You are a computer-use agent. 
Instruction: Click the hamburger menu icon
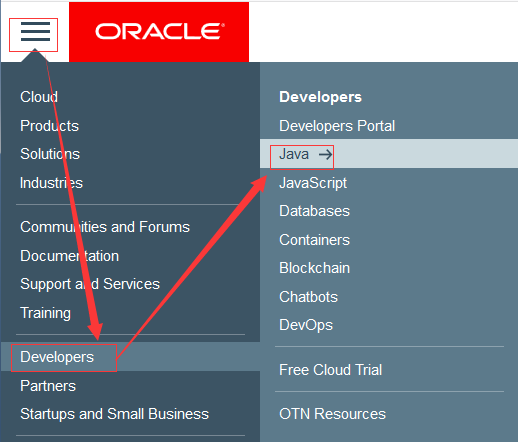coord(35,32)
